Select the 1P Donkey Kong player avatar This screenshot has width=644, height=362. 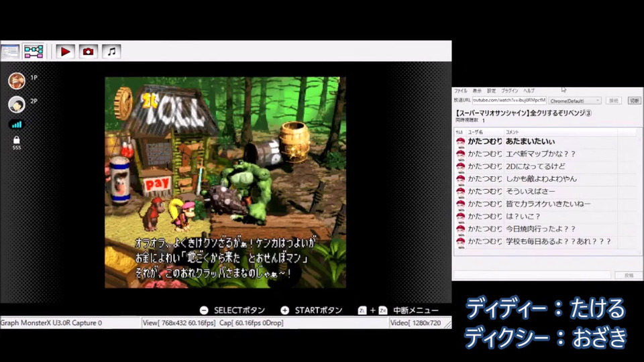[17, 80]
